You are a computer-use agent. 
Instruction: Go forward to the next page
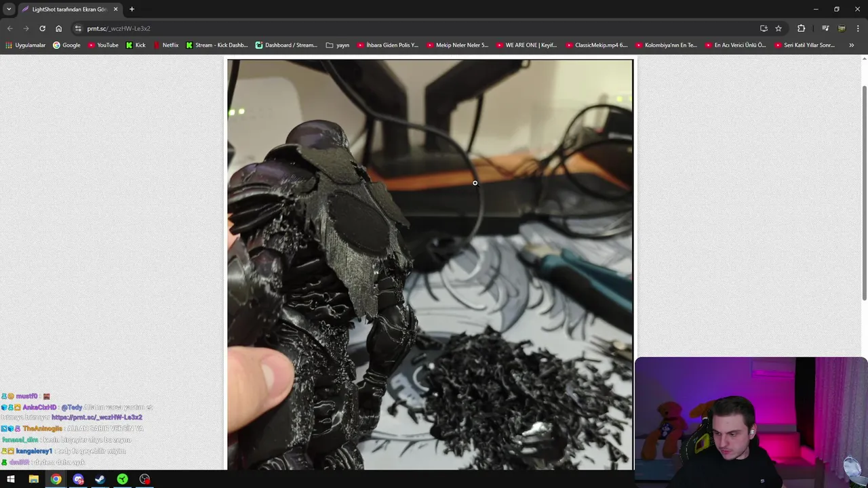(26, 28)
